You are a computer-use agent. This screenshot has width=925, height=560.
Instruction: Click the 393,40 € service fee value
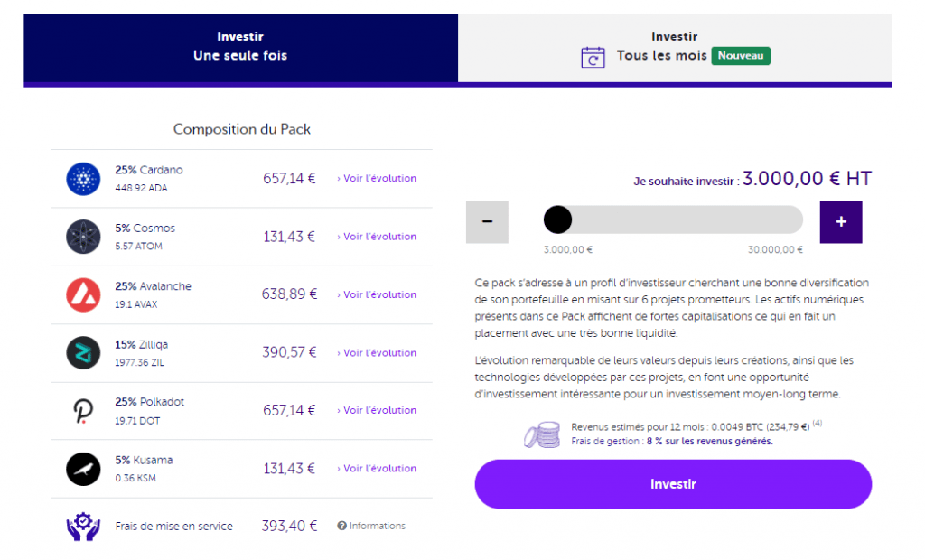click(x=289, y=526)
